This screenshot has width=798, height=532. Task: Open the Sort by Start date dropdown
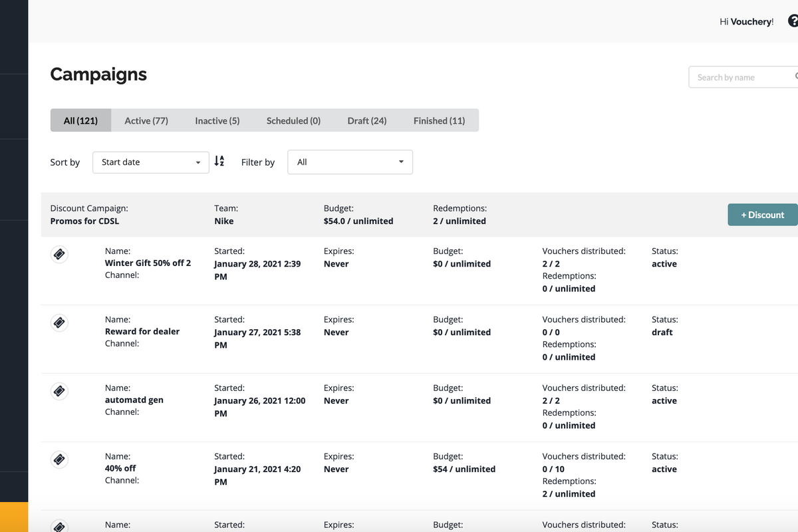(x=151, y=162)
